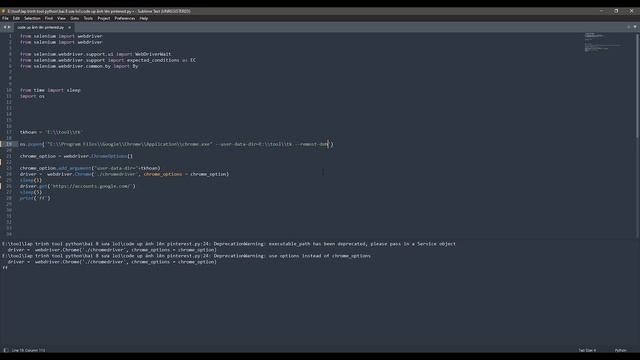
Task: Click 'from time import sleep' line
Action: pos(50,90)
